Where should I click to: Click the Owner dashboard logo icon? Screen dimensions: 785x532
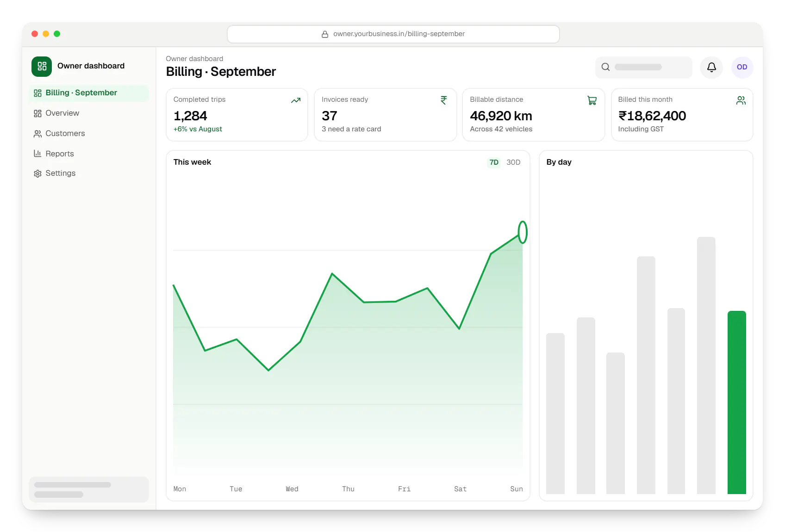pos(42,66)
